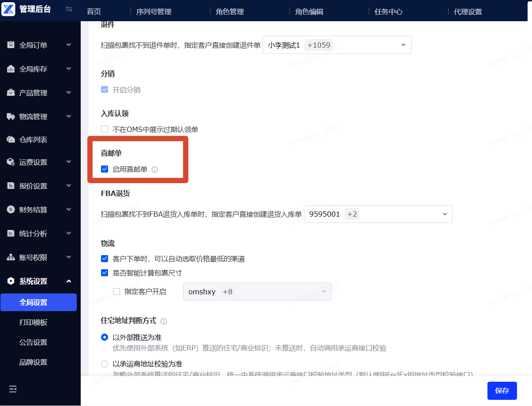Click the 系统设置 hexagon icon

[x=11, y=281]
